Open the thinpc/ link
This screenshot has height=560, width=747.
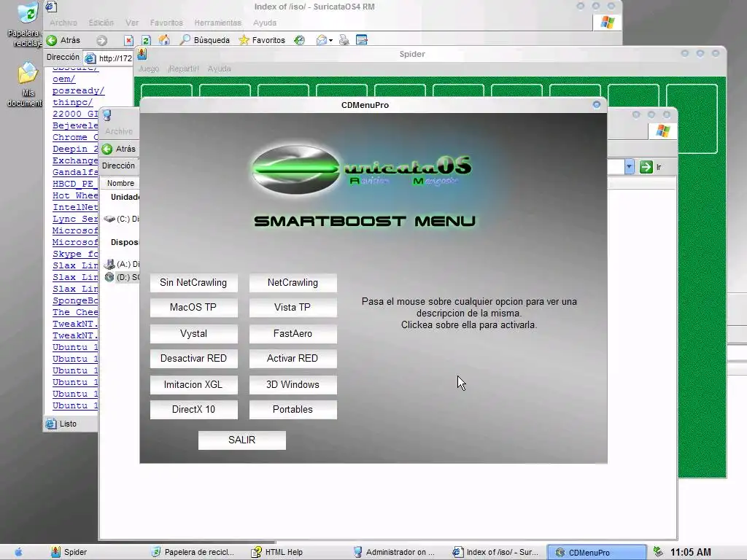click(72, 102)
